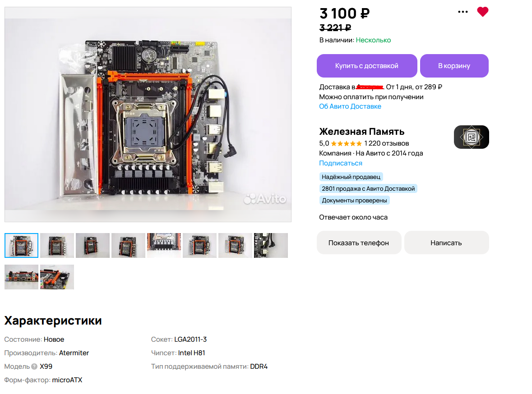Click the main motherboard product photo

click(x=148, y=115)
